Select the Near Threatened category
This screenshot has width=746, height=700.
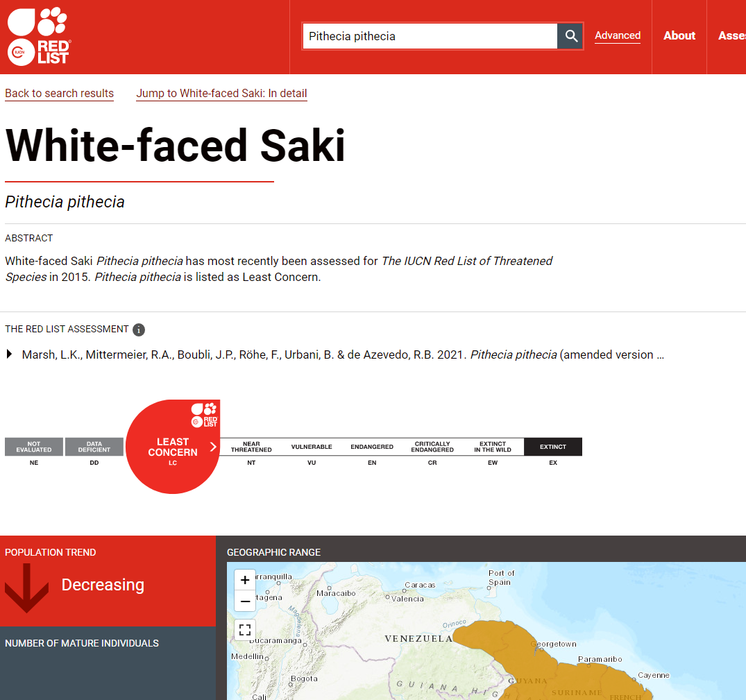coord(251,447)
